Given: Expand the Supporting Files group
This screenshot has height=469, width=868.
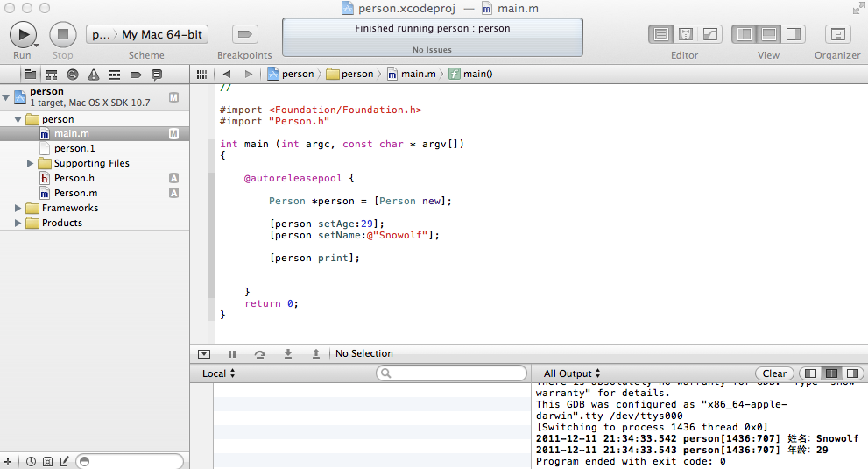Looking at the screenshot, I should click(31, 164).
